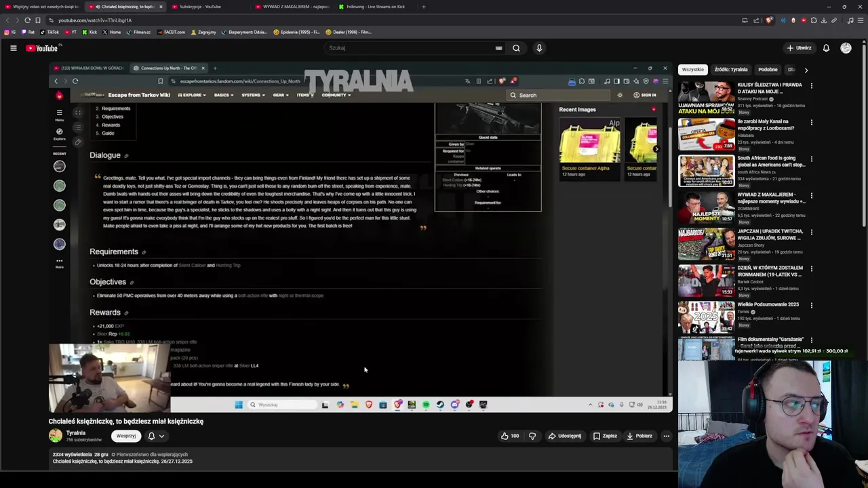
Task: Open the Wielkie Podsumowanie 2025 thumbnail
Action: coord(707,317)
